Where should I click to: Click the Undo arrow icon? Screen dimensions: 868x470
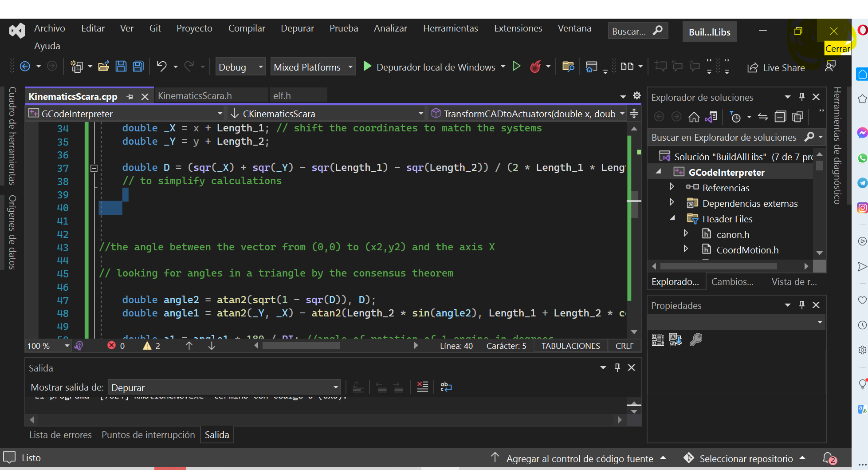click(x=161, y=67)
